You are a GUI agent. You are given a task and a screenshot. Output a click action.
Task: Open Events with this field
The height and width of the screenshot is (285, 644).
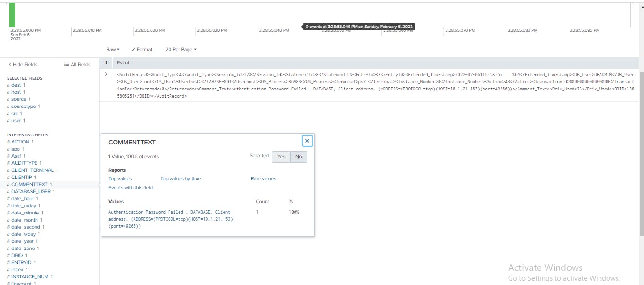[131, 188]
